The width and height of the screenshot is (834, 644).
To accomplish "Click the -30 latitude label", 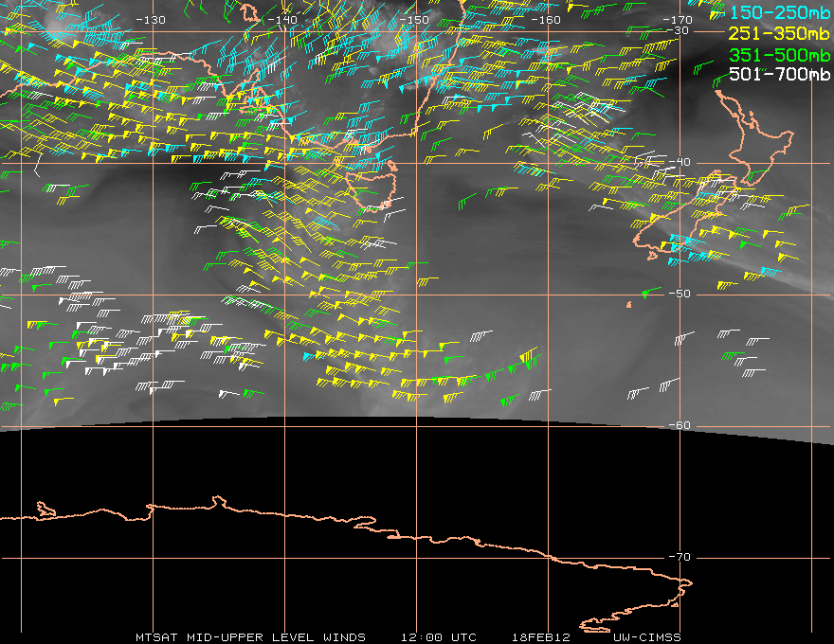I will click(x=679, y=31).
